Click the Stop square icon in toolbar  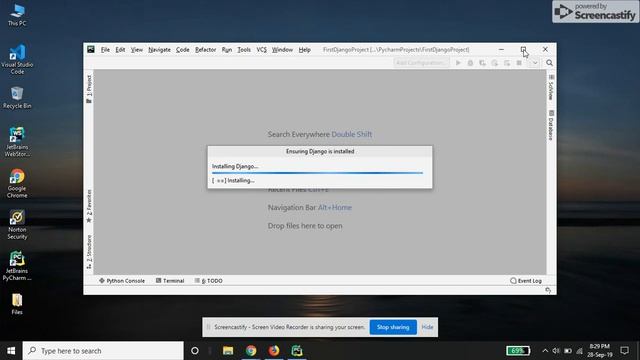point(519,63)
